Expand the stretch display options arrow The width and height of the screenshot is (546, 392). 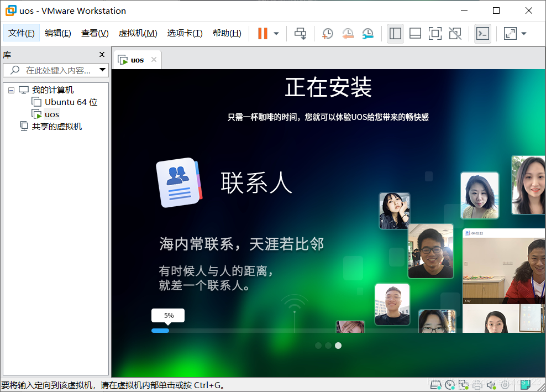pyautogui.click(x=524, y=34)
